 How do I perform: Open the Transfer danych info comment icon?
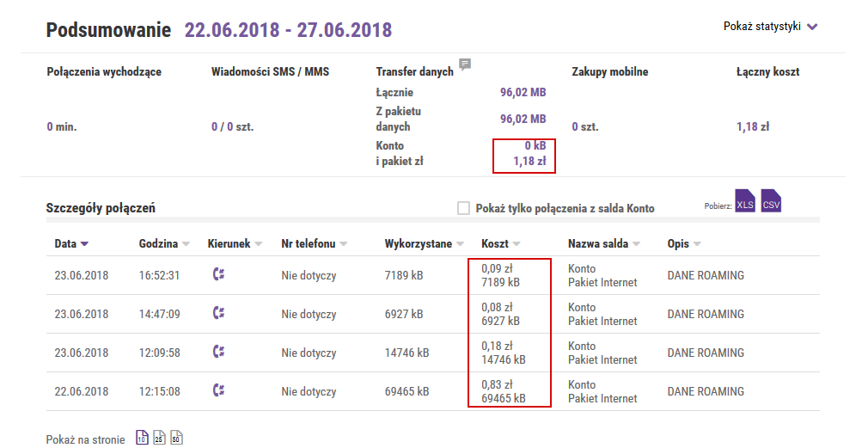pos(465,64)
